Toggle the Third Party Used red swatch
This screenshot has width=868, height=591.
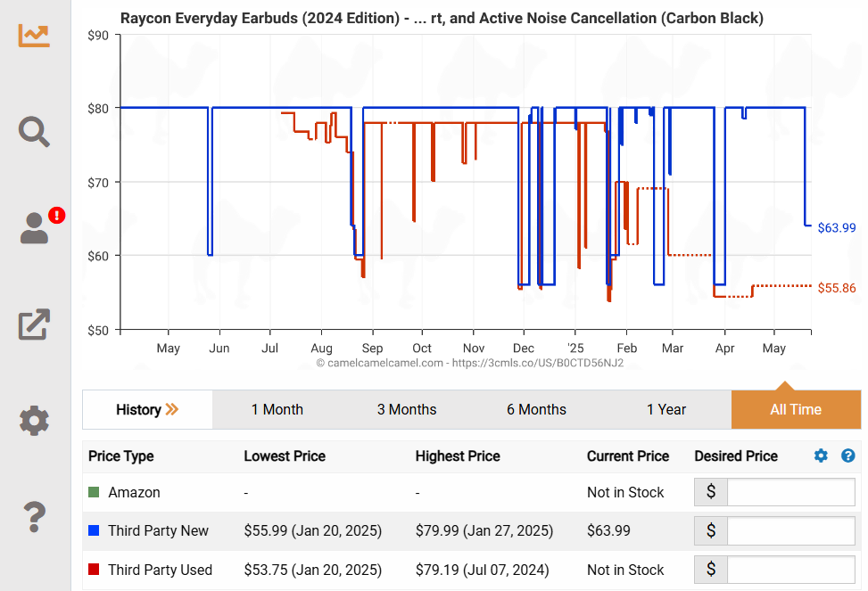pos(94,570)
